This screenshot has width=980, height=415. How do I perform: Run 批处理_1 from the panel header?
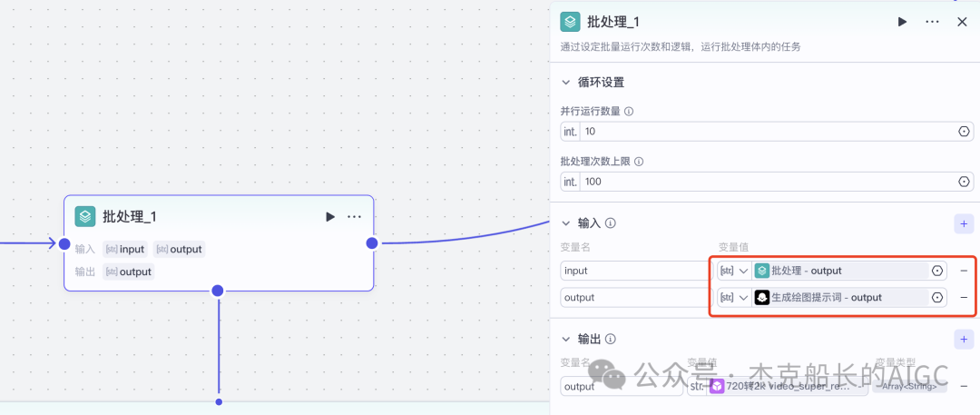(903, 22)
